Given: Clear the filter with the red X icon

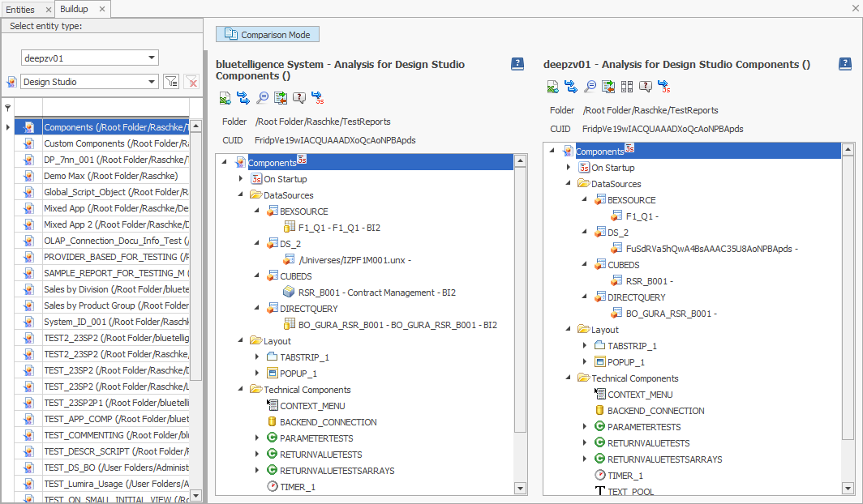Looking at the screenshot, I should tap(190, 81).
